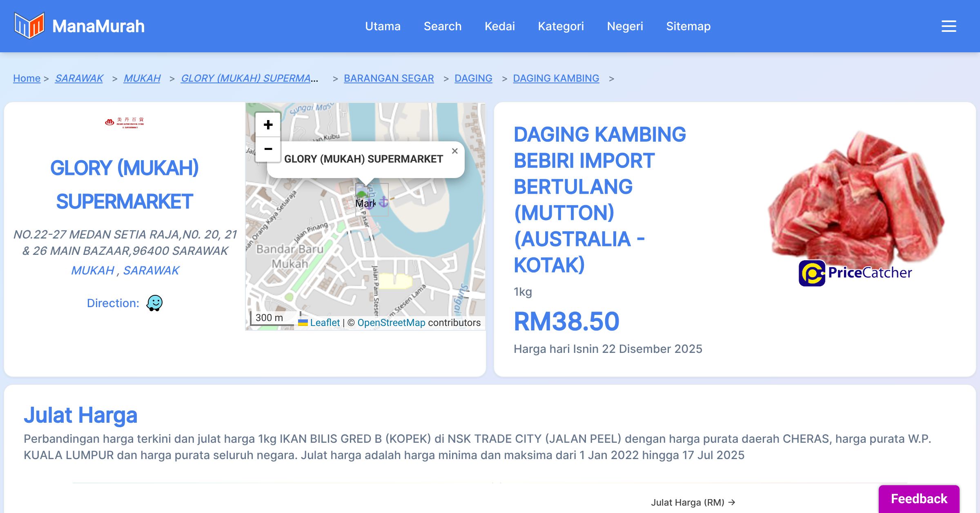Open the Kedai nav link
Image resolution: width=980 pixels, height=513 pixels.
499,26
